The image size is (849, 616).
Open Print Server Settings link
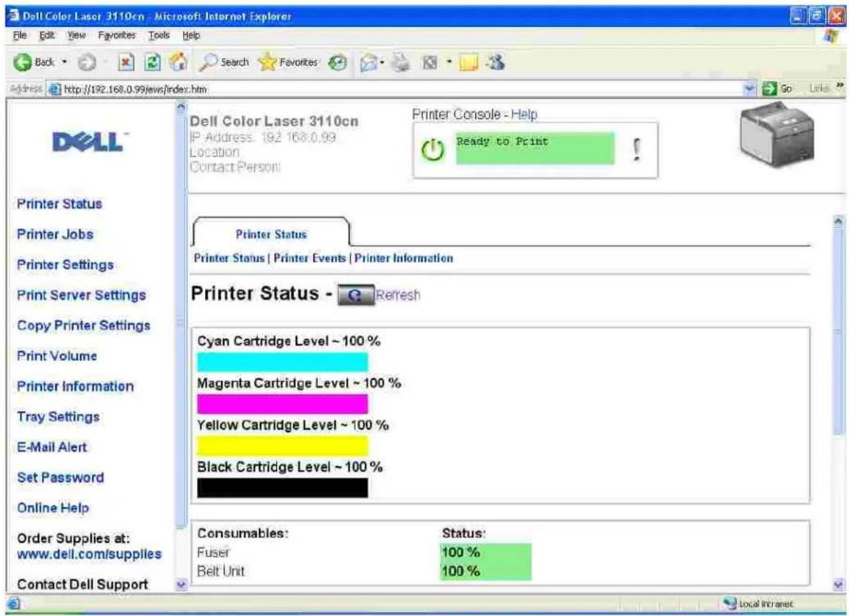(81, 295)
